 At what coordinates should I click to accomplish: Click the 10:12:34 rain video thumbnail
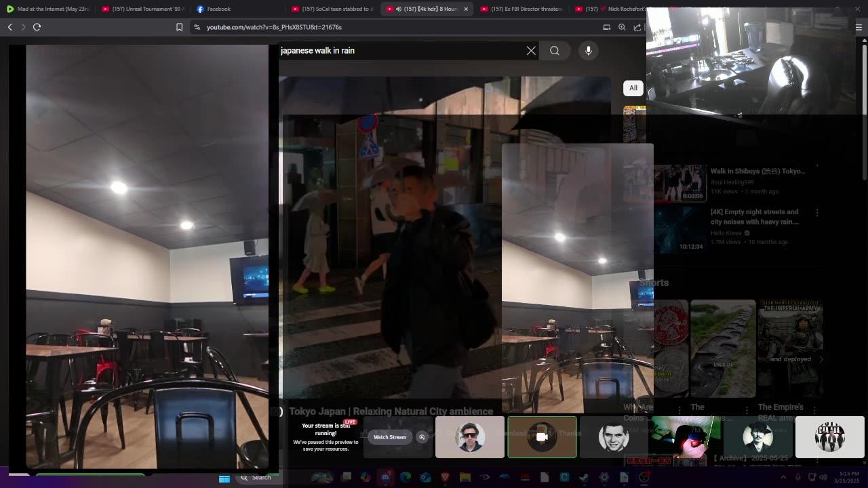point(680,230)
